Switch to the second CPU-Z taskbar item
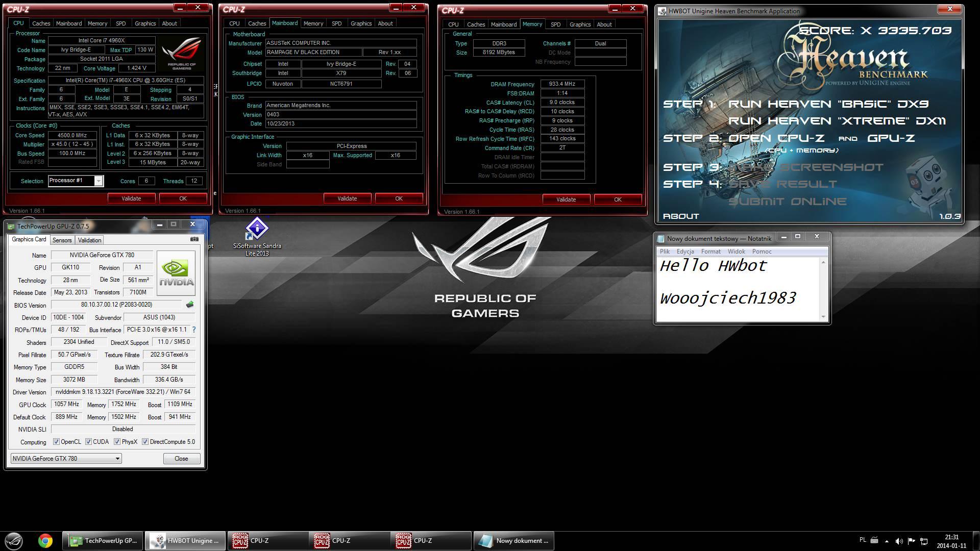This screenshot has width=980, height=551. (349, 541)
